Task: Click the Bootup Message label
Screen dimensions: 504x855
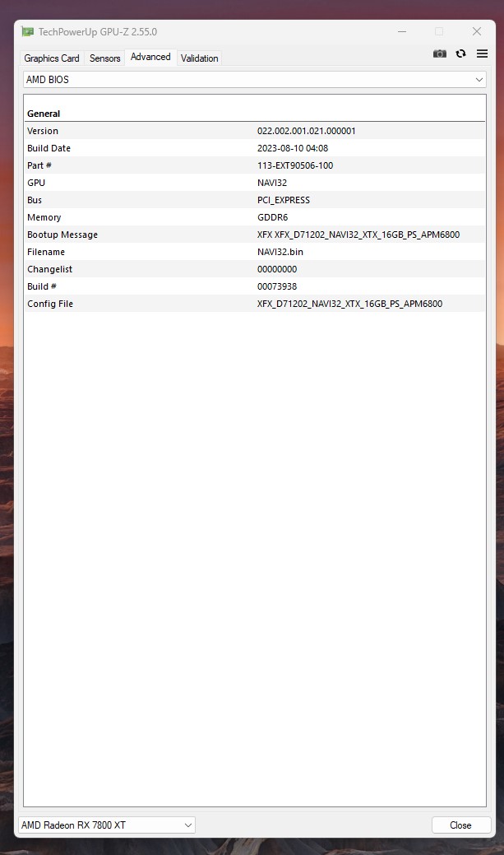Action: 62,235
